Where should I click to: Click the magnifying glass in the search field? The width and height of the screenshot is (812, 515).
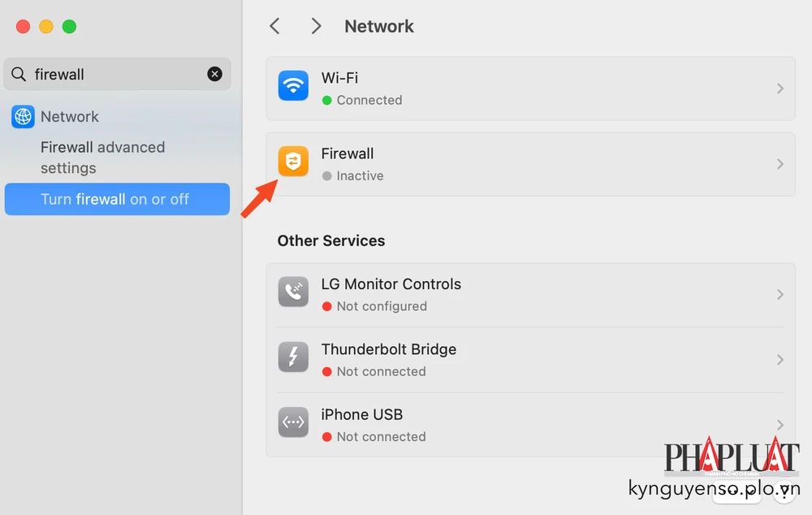pyautogui.click(x=19, y=74)
